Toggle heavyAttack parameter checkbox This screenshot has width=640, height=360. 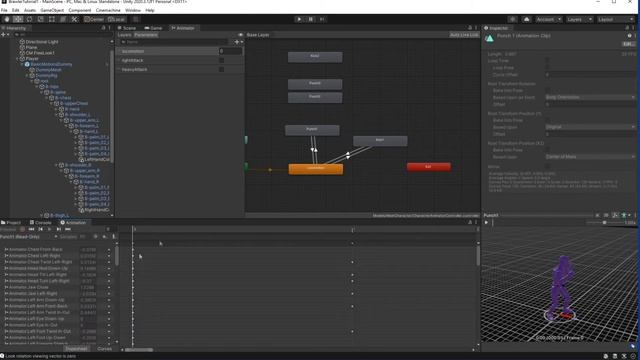221,69
